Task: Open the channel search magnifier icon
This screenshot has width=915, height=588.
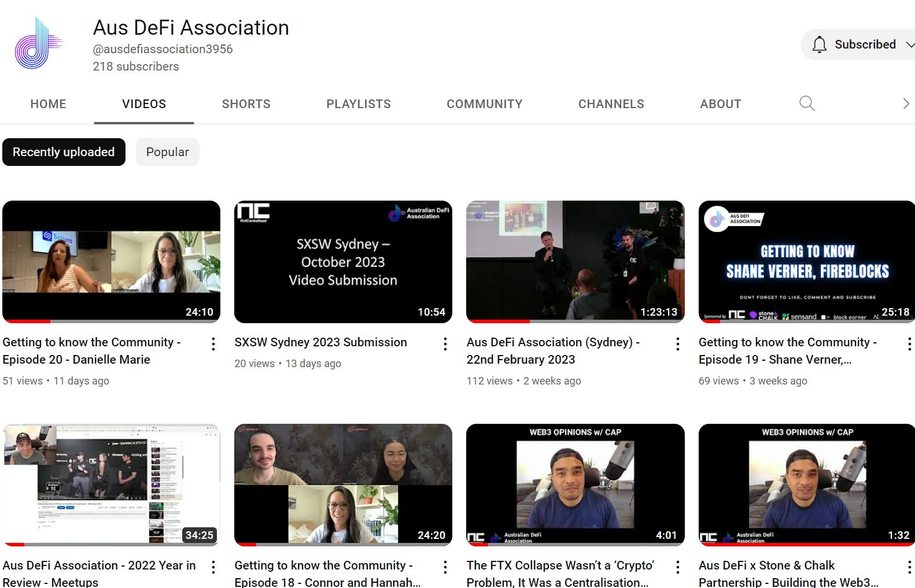Action: (807, 103)
